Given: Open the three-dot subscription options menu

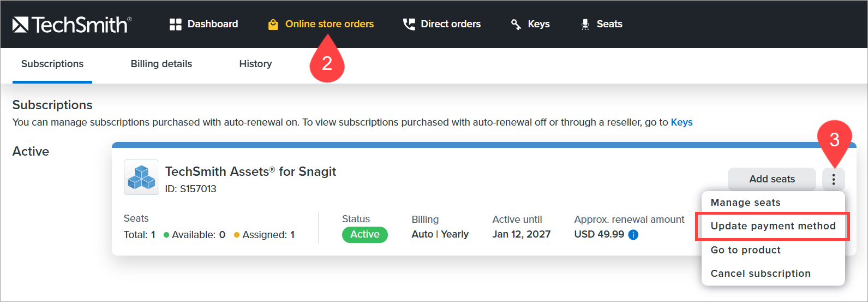Looking at the screenshot, I should (x=833, y=179).
